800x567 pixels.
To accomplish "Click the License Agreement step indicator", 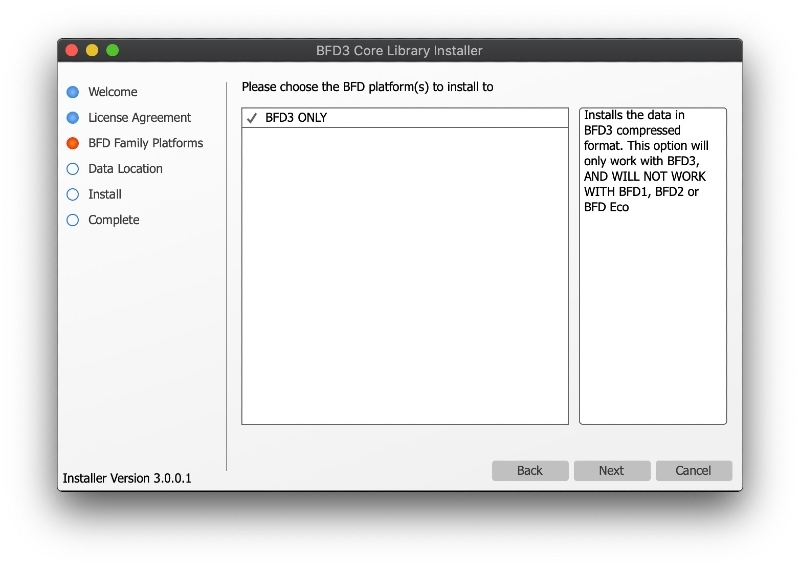I will pos(73,118).
